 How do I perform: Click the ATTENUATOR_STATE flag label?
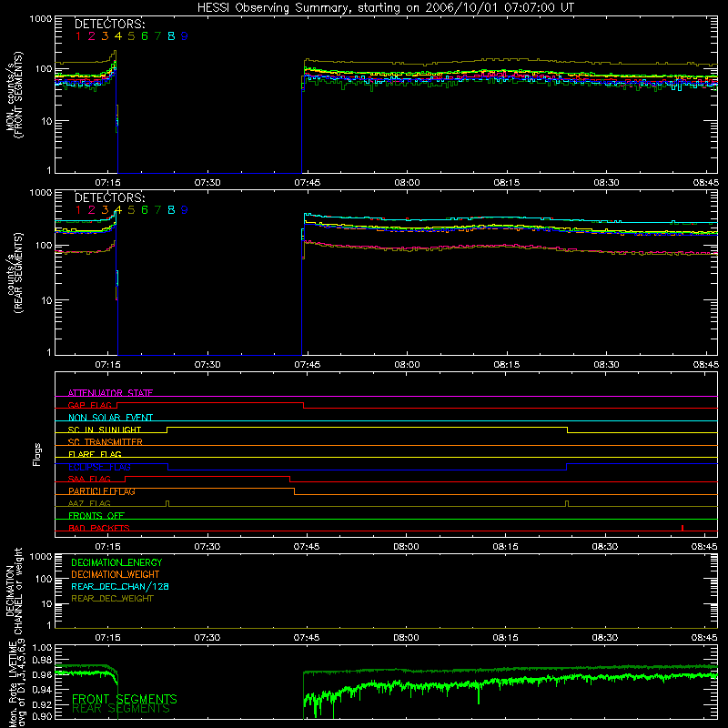pos(110,393)
